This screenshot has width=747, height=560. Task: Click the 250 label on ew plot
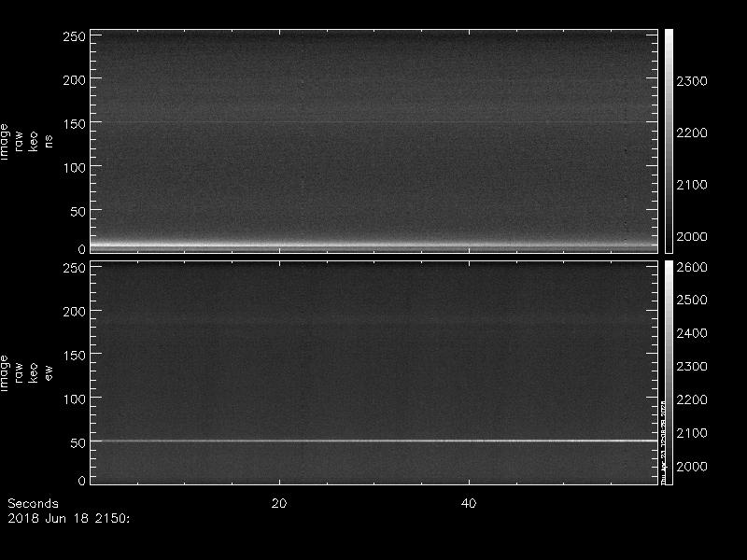tap(74, 268)
